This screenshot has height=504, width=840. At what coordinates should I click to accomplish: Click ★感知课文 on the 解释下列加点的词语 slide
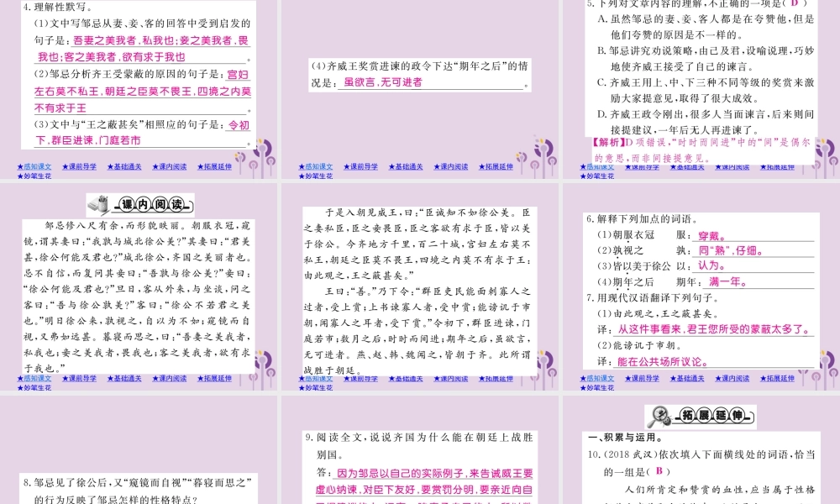(x=596, y=379)
